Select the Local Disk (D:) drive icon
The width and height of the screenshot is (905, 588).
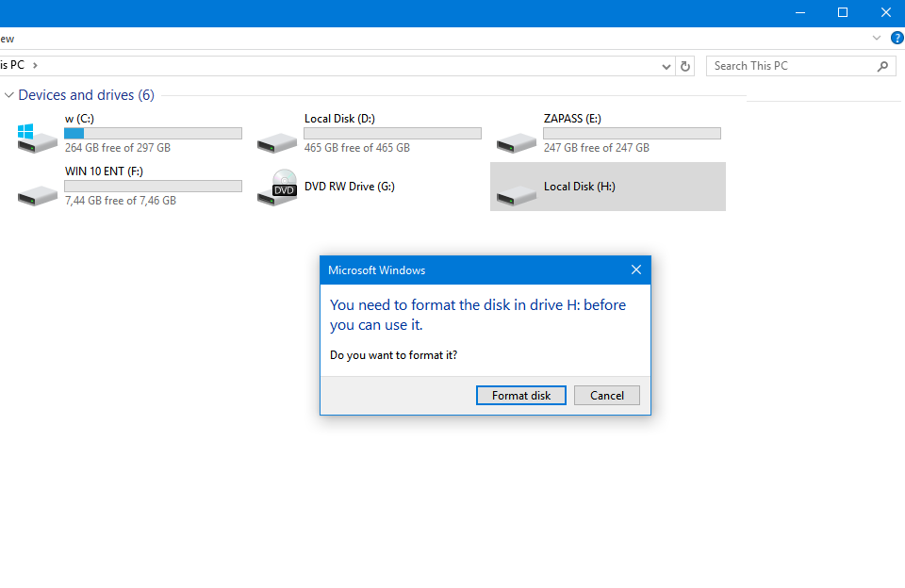[x=277, y=140]
